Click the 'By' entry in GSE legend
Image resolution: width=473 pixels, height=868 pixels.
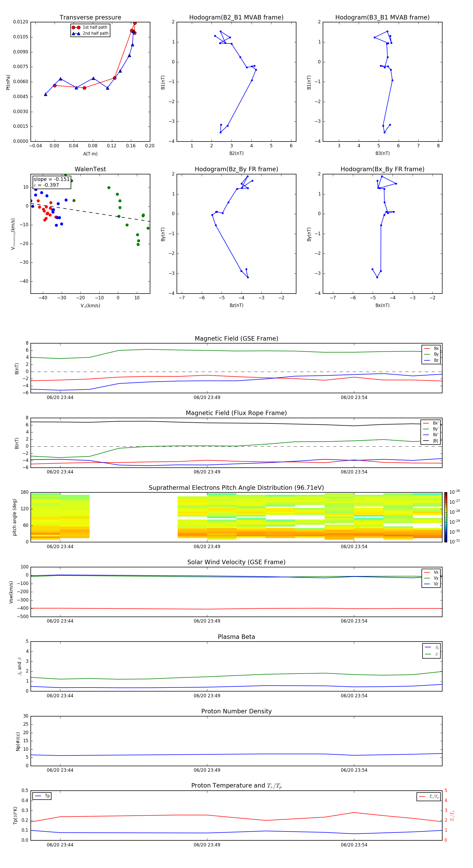431,355
